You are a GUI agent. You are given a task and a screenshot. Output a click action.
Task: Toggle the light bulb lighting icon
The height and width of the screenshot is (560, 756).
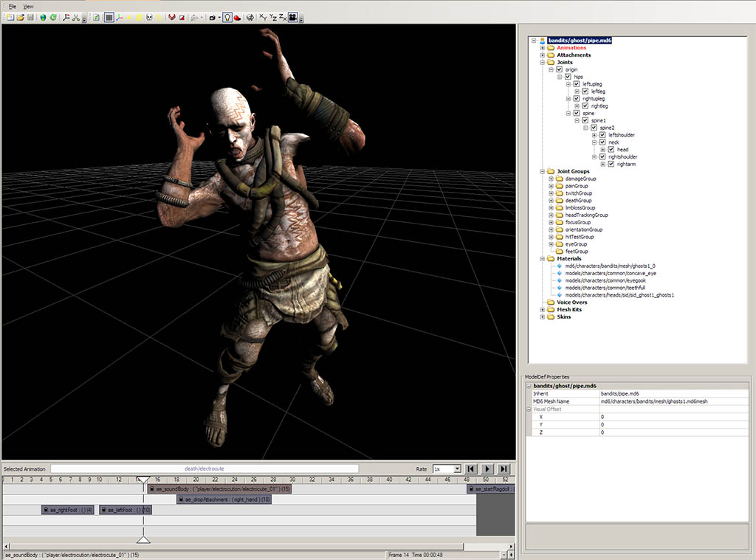[227, 18]
